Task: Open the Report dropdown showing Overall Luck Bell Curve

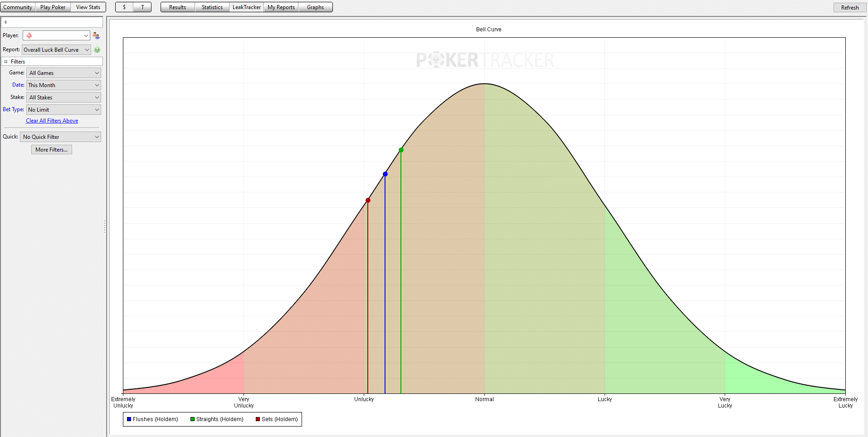Action: tap(56, 50)
